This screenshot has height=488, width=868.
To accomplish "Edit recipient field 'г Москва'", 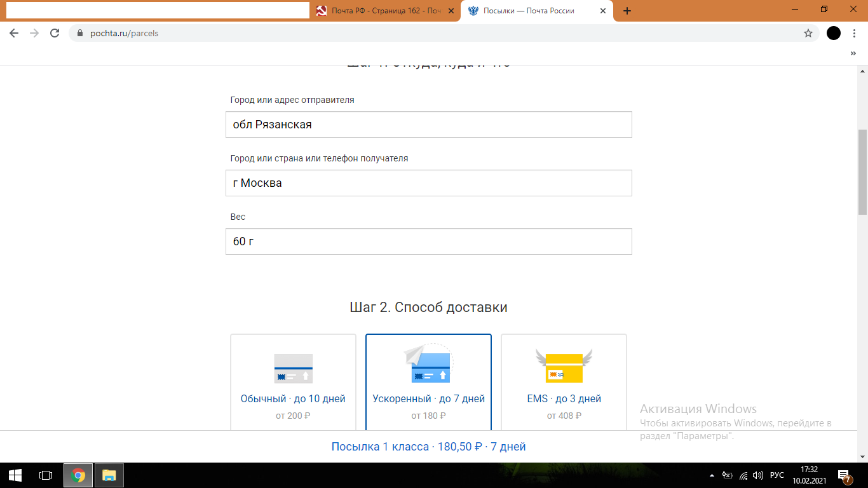I will point(429,183).
